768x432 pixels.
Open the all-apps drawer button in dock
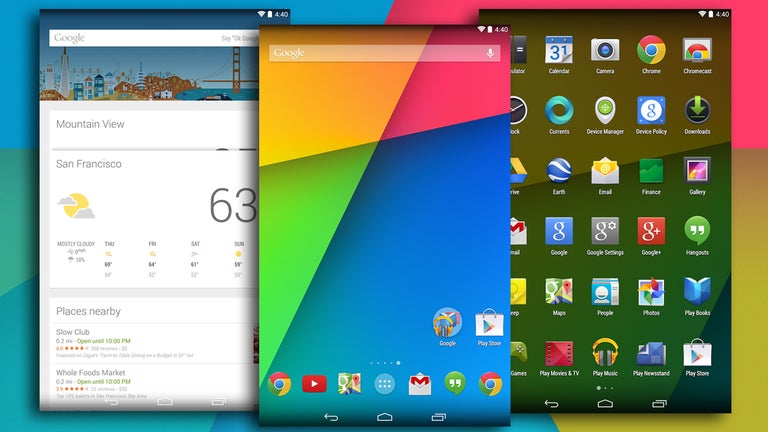pyautogui.click(x=384, y=384)
